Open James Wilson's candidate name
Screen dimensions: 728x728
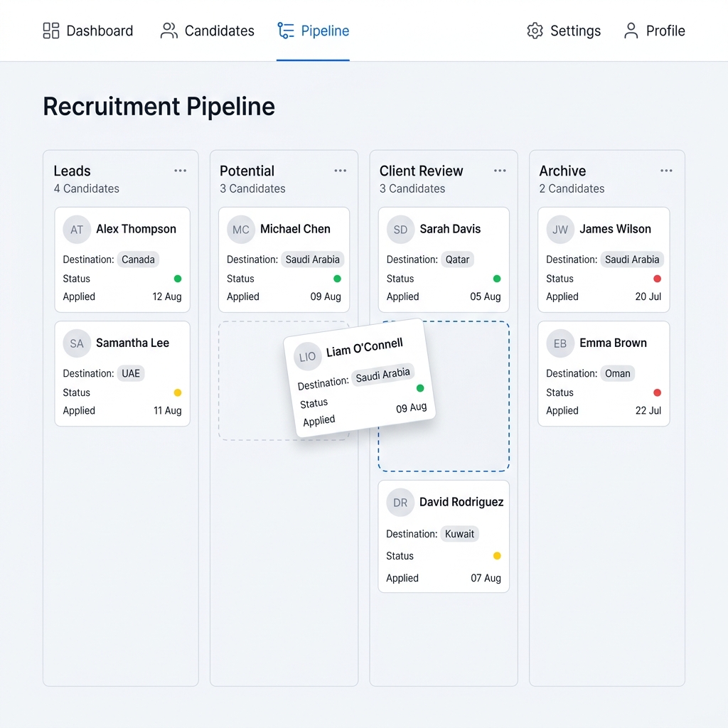[615, 229]
